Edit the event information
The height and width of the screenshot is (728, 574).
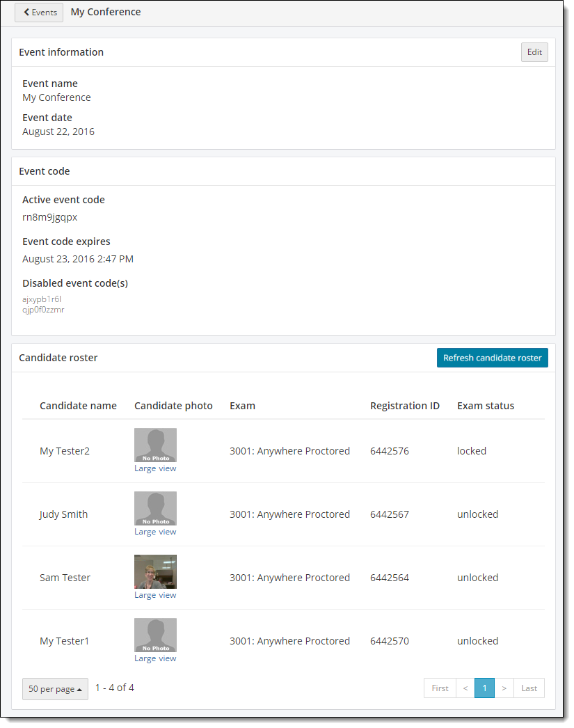click(534, 52)
